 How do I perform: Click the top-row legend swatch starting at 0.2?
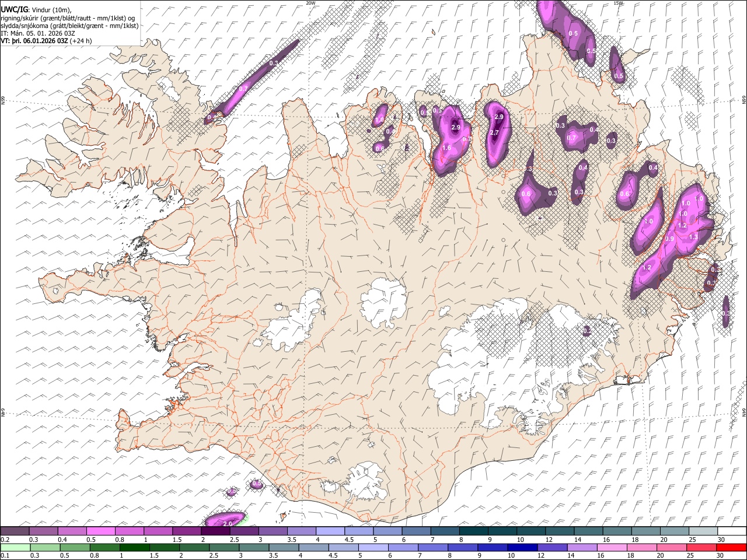pyautogui.click(x=15, y=531)
